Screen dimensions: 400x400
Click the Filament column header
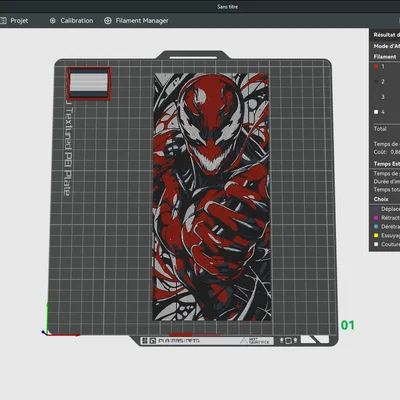pyautogui.click(x=385, y=57)
